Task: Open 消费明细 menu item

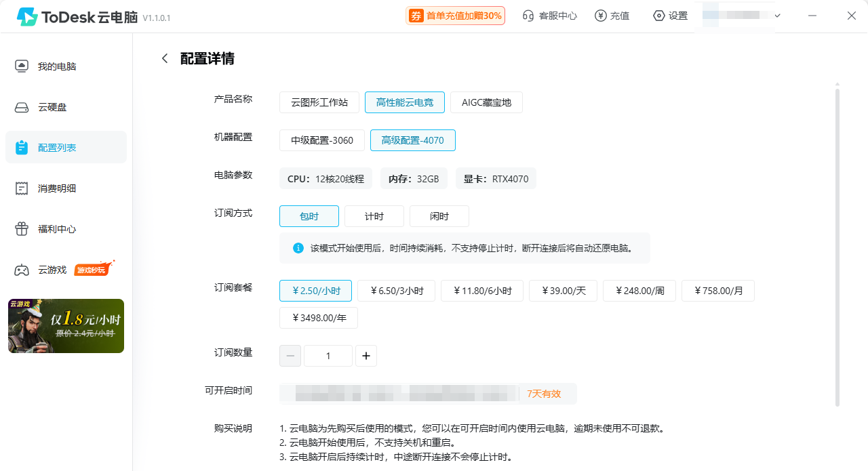Action: pyautogui.click(x=66, y=188)
